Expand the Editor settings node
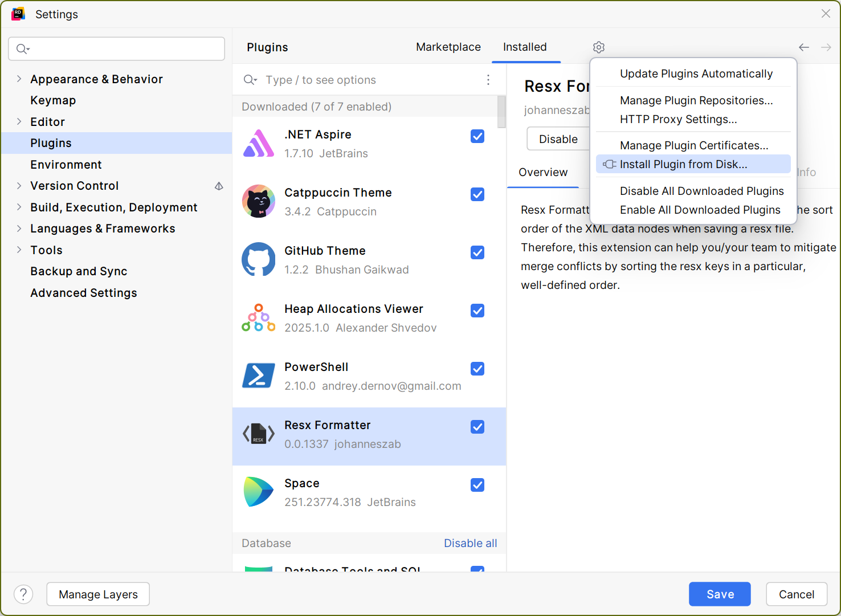This screenshot has width=841, height=616. point(19,121)
